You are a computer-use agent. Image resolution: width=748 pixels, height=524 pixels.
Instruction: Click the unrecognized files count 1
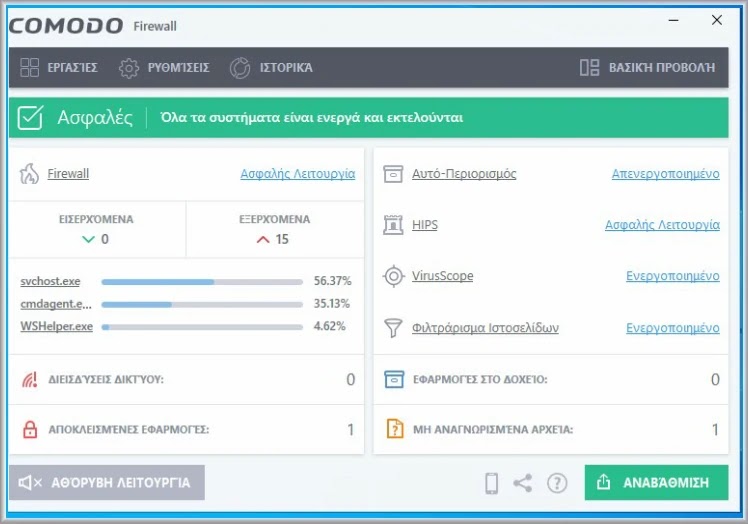click(715, 430)
